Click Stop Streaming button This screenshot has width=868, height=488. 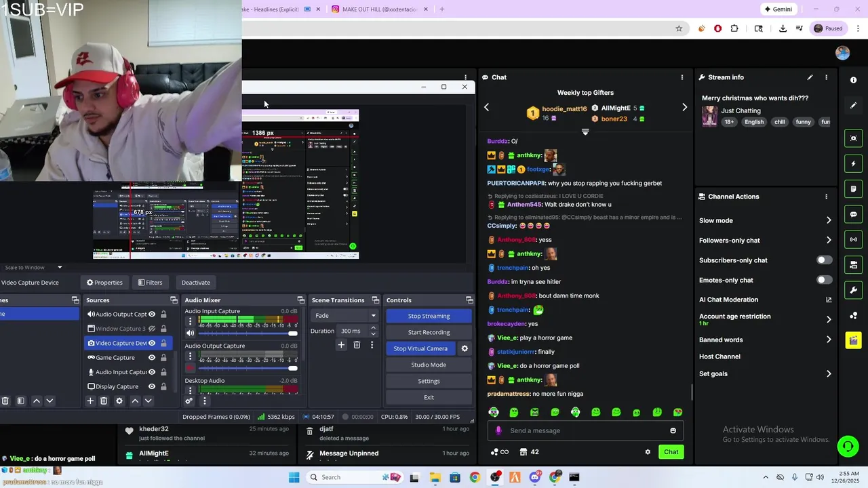(429, 316)
